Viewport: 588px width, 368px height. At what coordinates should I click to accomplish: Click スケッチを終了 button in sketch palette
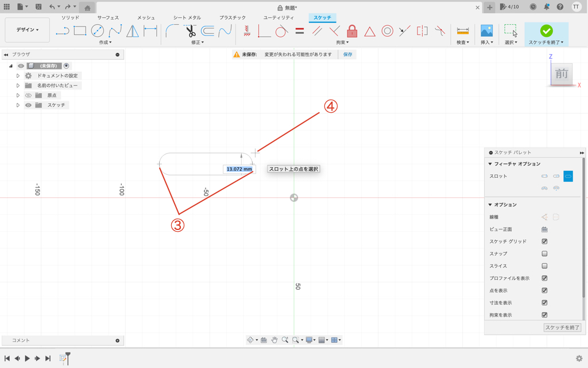point(562,327)
